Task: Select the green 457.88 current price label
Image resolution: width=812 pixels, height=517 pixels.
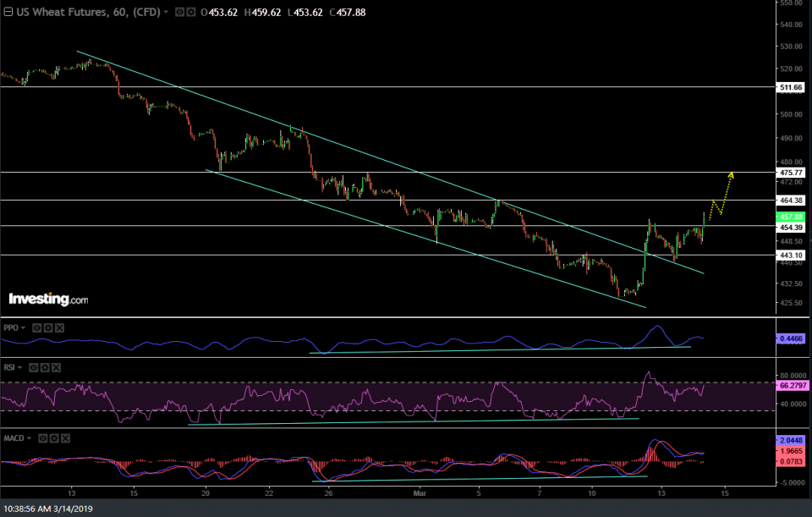Action: (x=793, y=217)
